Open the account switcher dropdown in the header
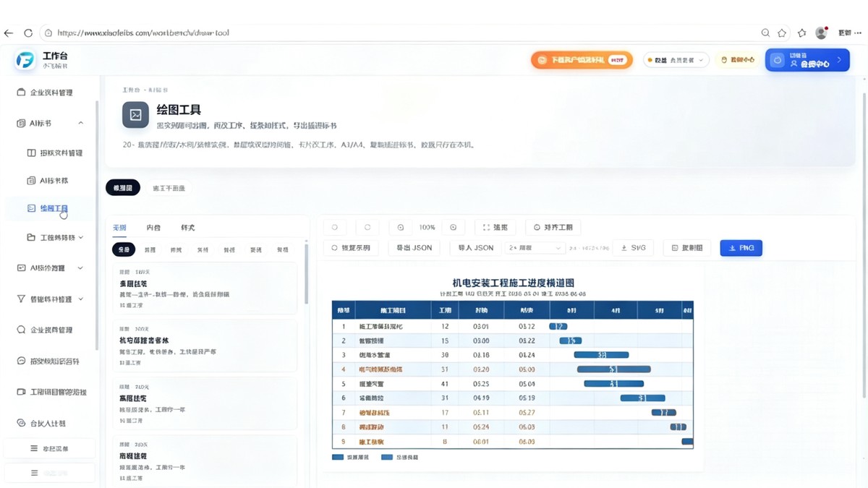The width and height of the screenshot is (868, 488). tap(676, 60)
